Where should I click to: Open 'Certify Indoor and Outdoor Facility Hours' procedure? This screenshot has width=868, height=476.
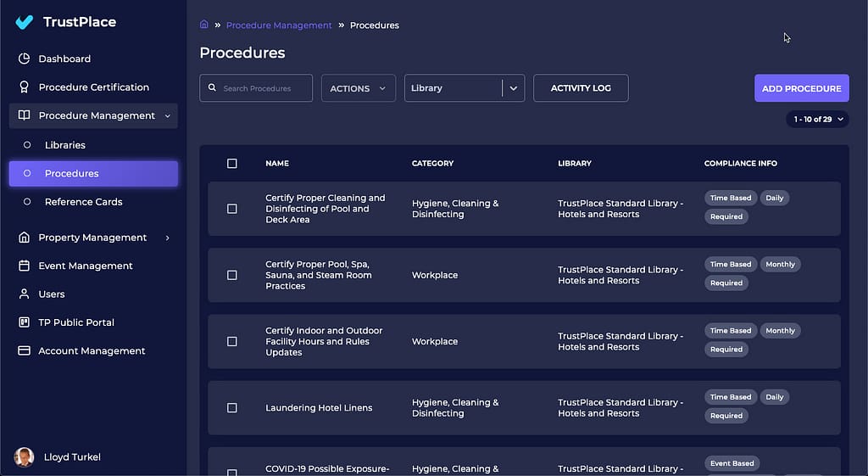pyautogui.click(x=324, y=341)
